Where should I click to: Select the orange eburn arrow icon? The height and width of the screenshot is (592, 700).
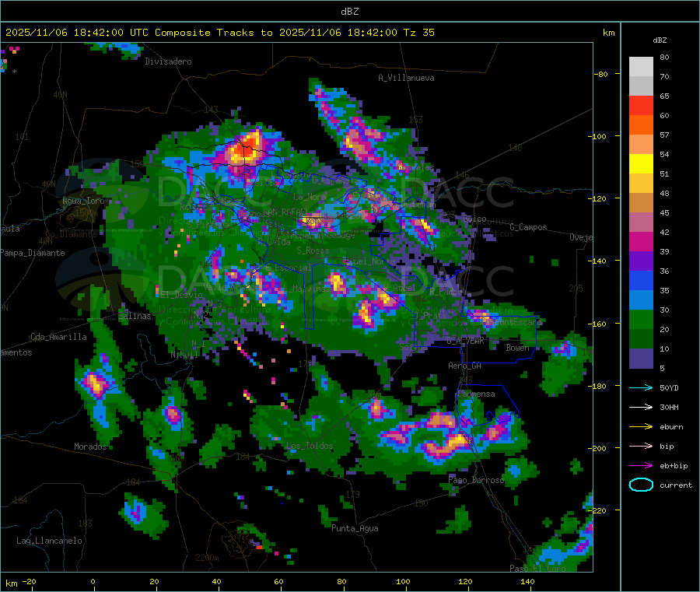tap(641, 426)
